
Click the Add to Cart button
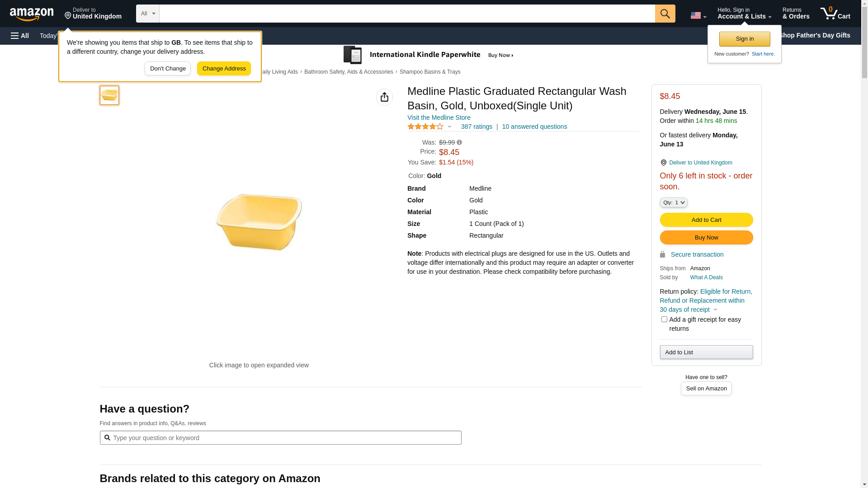[x=706, y=220]
